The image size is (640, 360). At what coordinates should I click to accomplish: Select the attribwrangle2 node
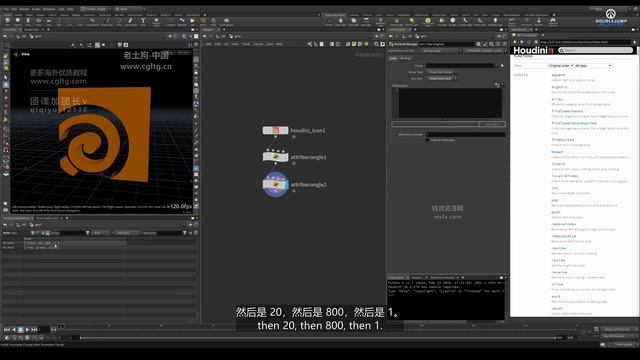click(276, 185)
